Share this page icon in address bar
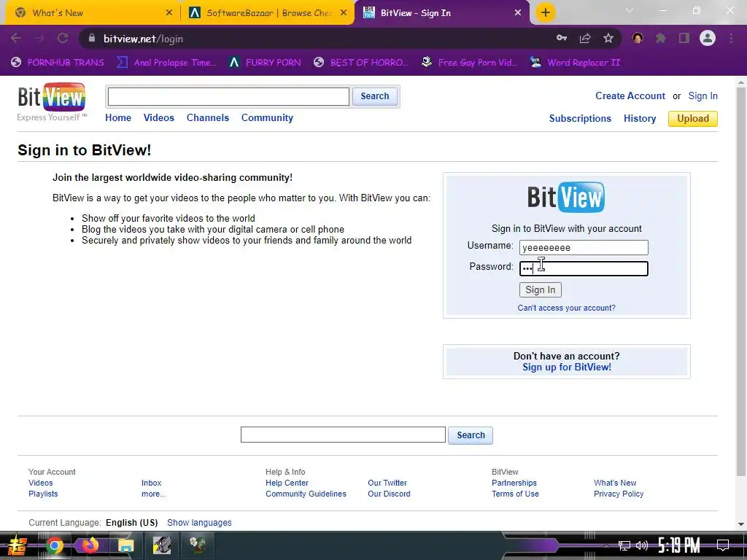747x560 pixels. pyautogui.click(x=585, y=38)
